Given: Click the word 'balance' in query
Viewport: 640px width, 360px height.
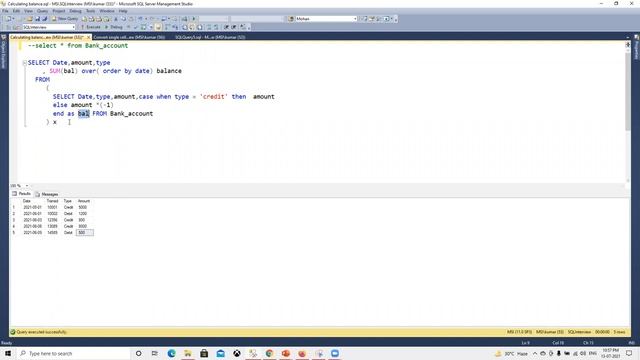Looking at the screenshot, I should [169, 71].
